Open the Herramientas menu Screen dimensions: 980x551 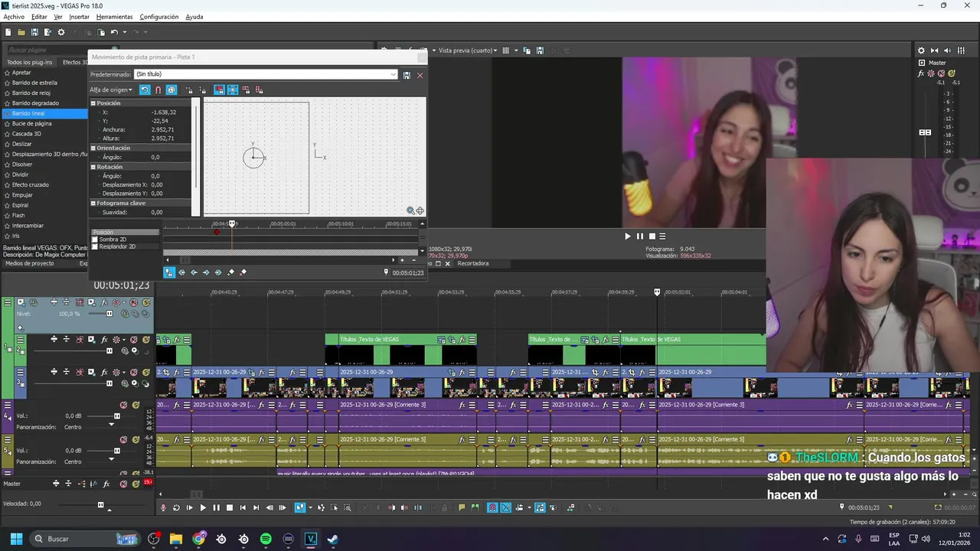114,17
